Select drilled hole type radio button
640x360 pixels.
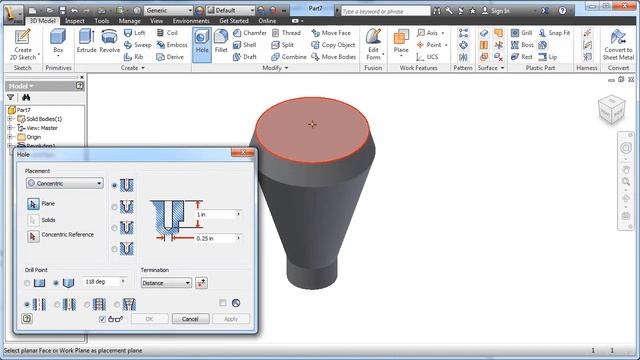tap(114, 185)
